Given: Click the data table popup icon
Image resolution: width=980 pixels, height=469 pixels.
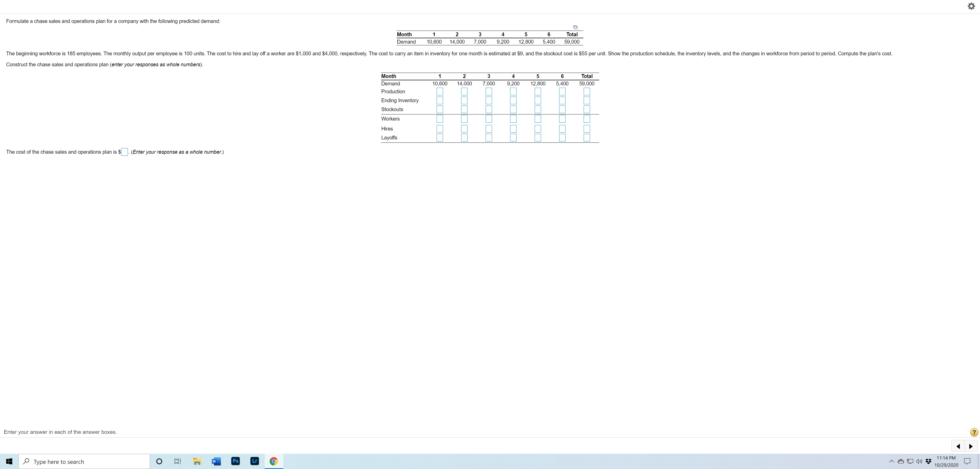Looking at the screenshot, I should tap(575, 27).
